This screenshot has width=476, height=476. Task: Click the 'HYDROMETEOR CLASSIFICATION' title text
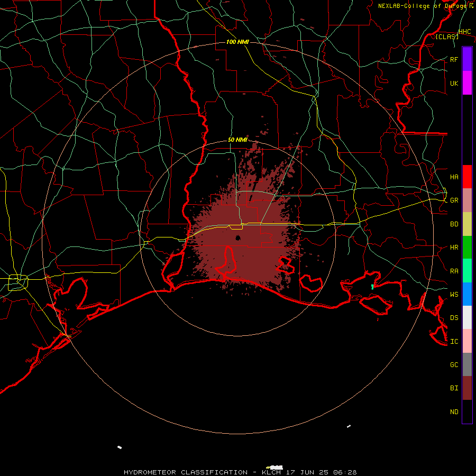pyautogui.click(x=186, y=472)
